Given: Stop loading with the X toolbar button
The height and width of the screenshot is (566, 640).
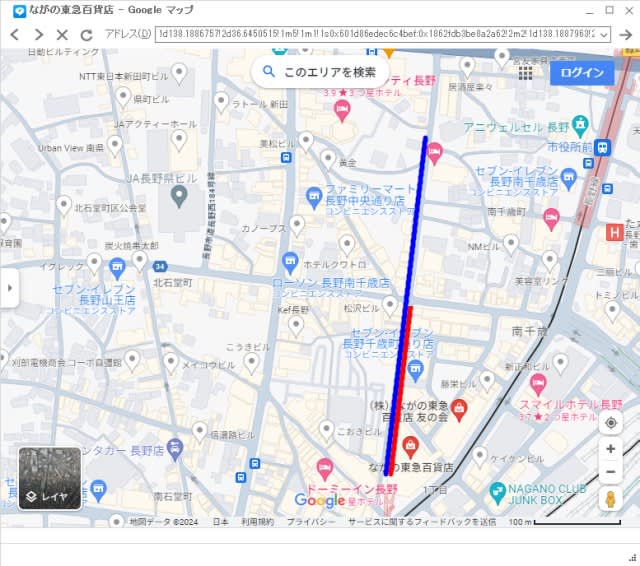Looking at the screenshot, I should [62, 35].
